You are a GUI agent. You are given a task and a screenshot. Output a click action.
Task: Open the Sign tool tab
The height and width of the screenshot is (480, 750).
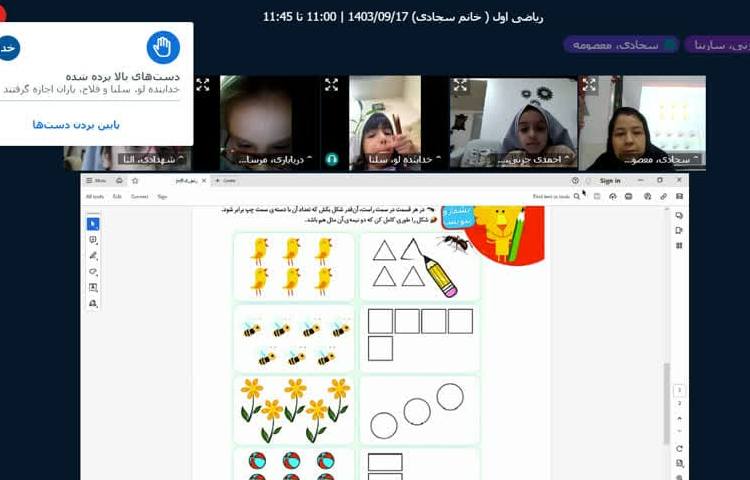tap(162, 196)
